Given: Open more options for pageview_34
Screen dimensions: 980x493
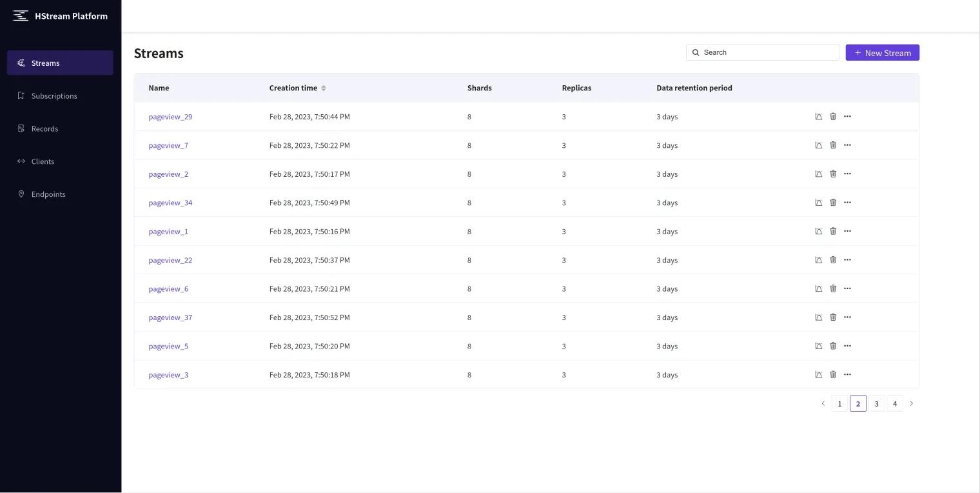Looking at the screenshot, I should (x=847, y=202).
